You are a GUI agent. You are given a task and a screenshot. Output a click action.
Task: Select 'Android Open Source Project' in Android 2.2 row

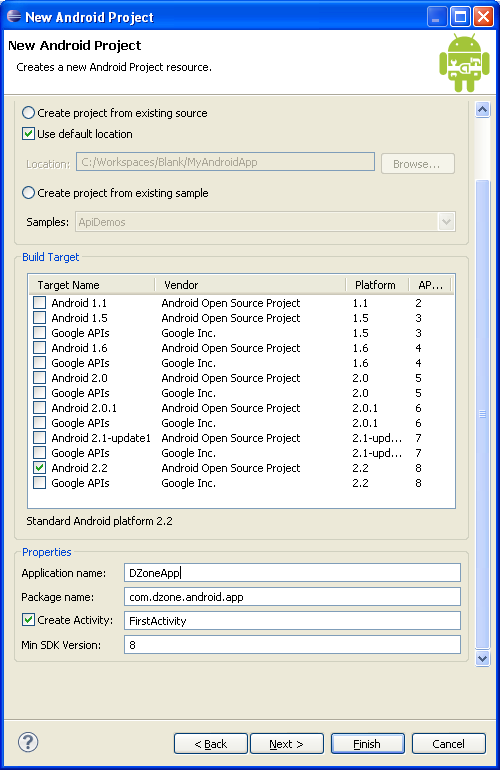click(x=230, y=468)
